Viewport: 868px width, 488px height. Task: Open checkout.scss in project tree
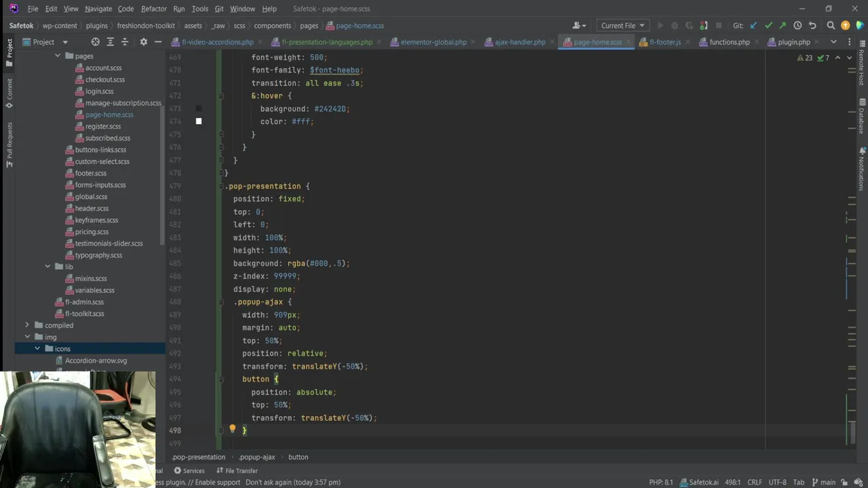click(x=105, y=79)
